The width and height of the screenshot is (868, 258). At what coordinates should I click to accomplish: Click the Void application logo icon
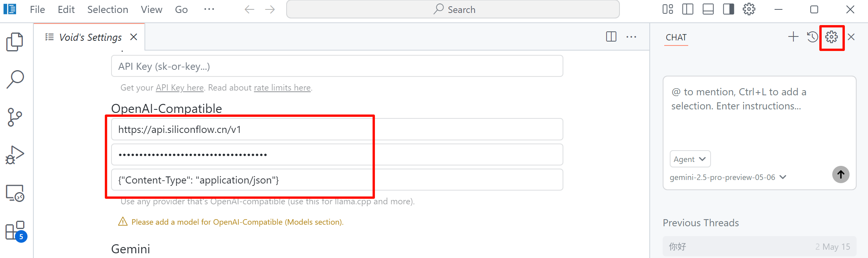[x=10, y=9]
